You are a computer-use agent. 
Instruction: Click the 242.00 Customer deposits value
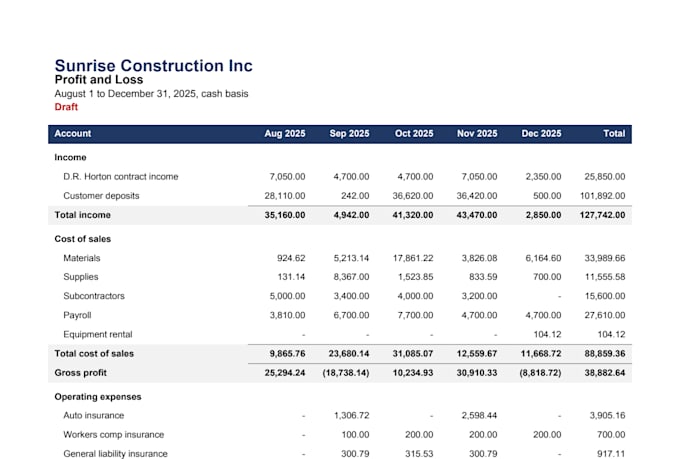[x=355, y=196]
